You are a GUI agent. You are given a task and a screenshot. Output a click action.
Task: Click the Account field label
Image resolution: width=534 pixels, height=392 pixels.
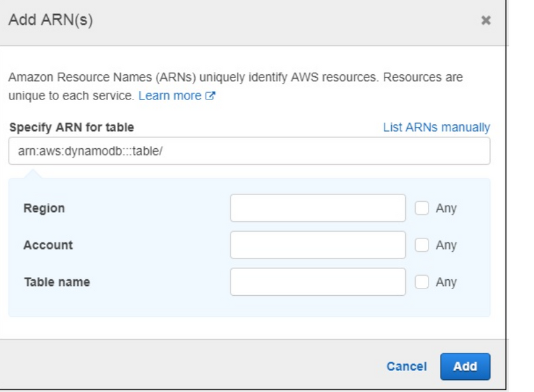click(x=48, y=245)
